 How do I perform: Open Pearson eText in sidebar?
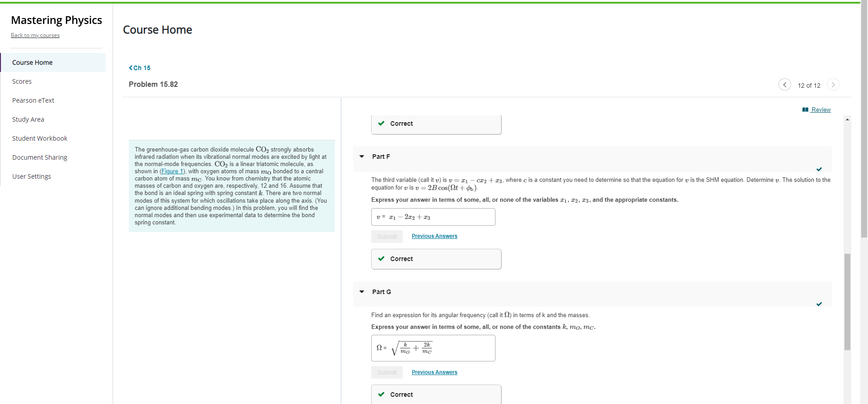[x=33, y=100]
